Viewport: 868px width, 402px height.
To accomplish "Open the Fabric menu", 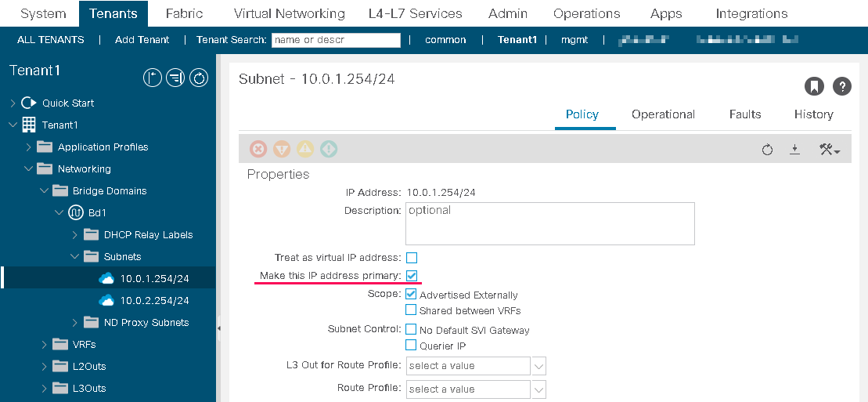I will 185,13.
